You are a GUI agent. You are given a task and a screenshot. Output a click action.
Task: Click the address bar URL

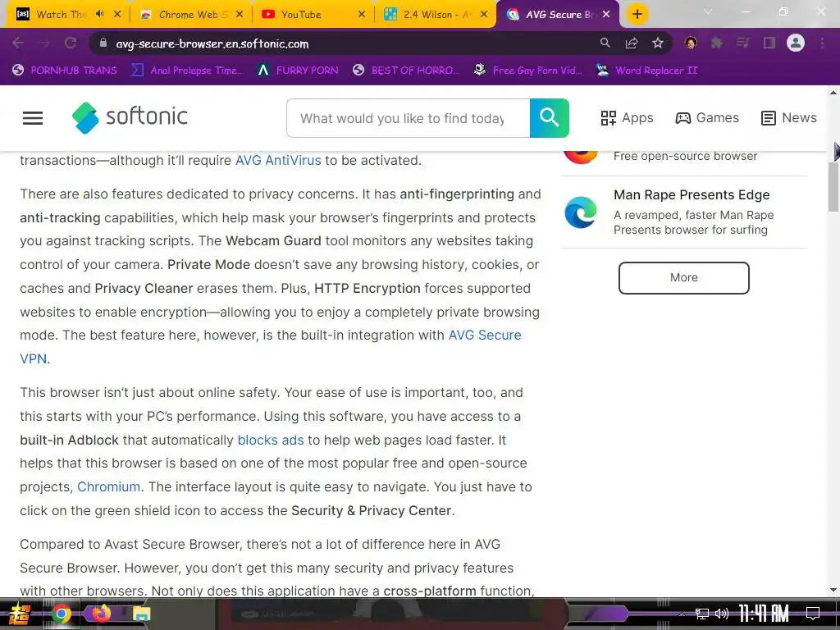(212, 44)
